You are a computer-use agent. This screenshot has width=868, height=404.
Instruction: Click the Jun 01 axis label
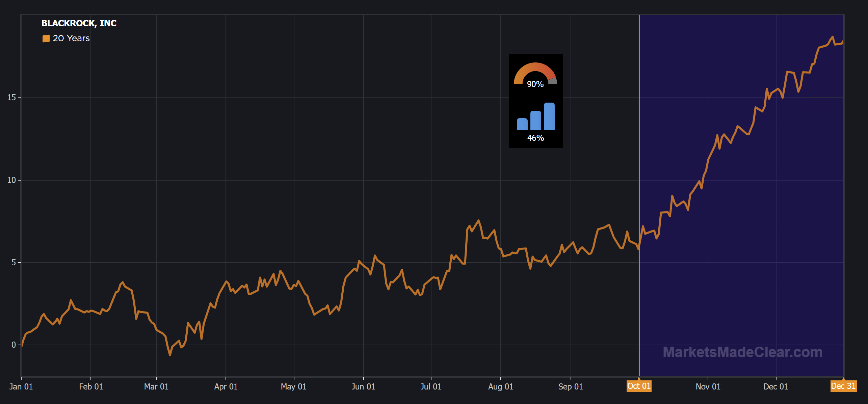[x=363, y=387]
